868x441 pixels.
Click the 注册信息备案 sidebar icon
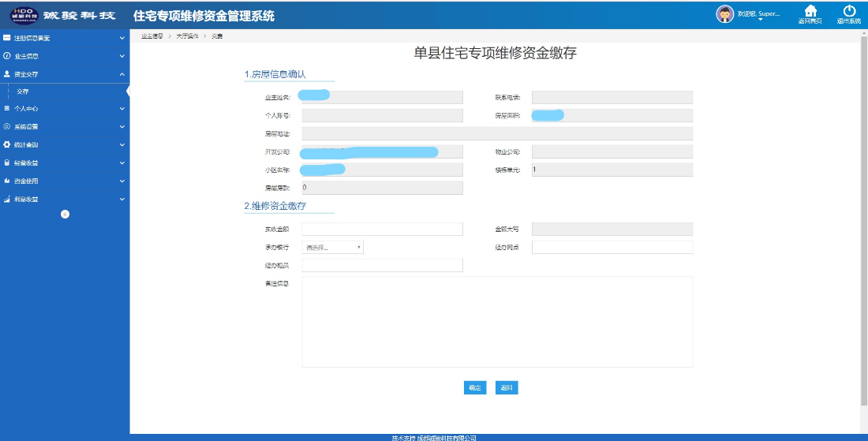coord(6,38)
